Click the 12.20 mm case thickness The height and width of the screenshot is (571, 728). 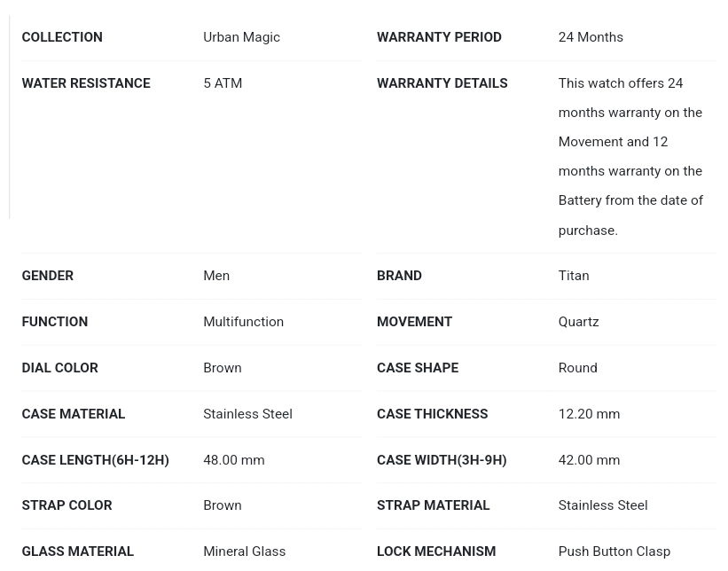589,414
